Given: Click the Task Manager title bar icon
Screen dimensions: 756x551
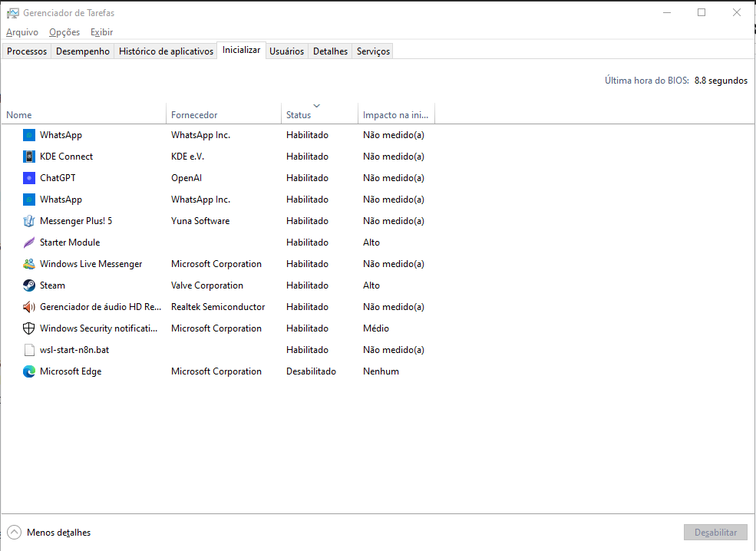Looking at the screenshot, I should (x=12, y=13).
